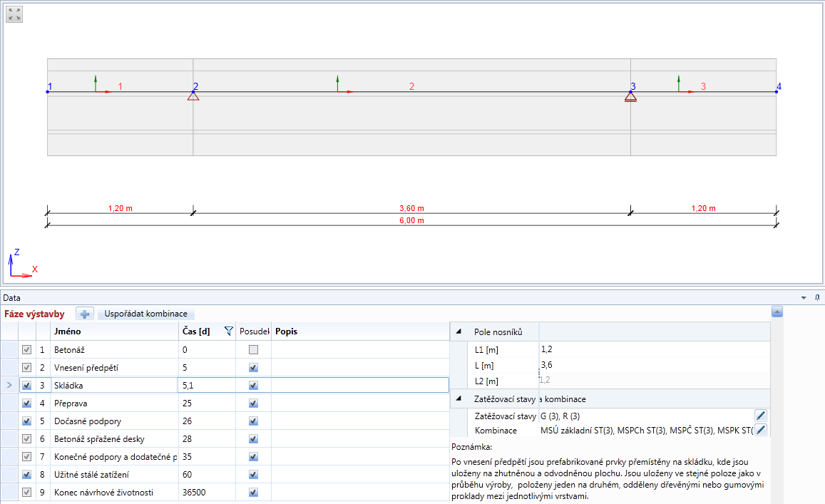Click the Popis column header
The height and width of the screenshot is (504, 825).
[x=360, y=331]
